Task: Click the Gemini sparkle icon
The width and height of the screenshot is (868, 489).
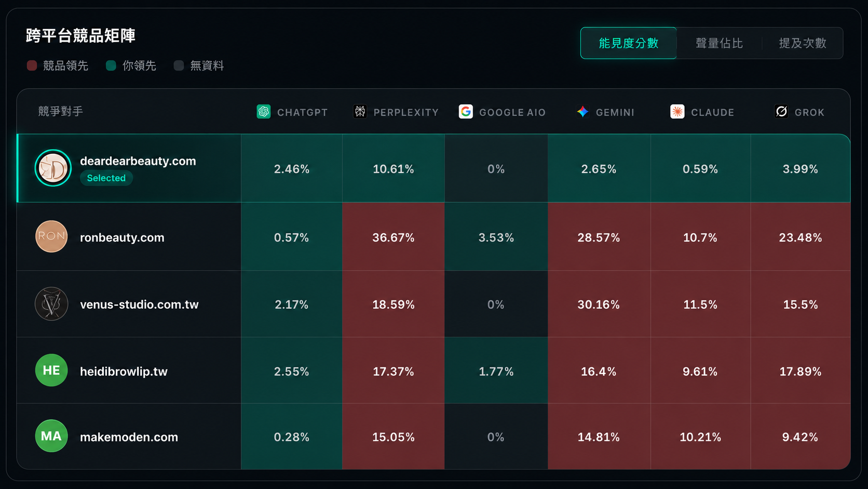Action: point(582,112)
